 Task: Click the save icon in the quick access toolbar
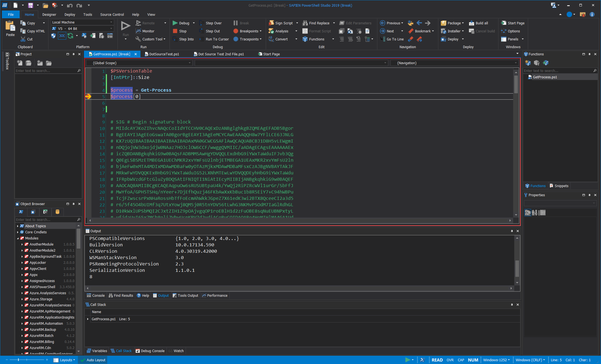[30, 5]
